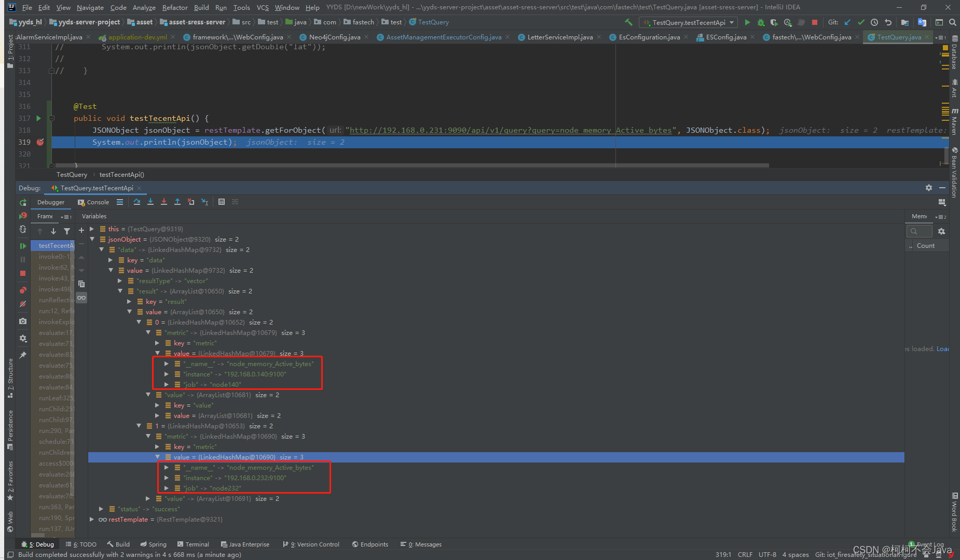Image resolution: width=960 pixels, height=560 pixels.
Task: Click the Load link in the Memory panel
Action: [x=942, y=349]
